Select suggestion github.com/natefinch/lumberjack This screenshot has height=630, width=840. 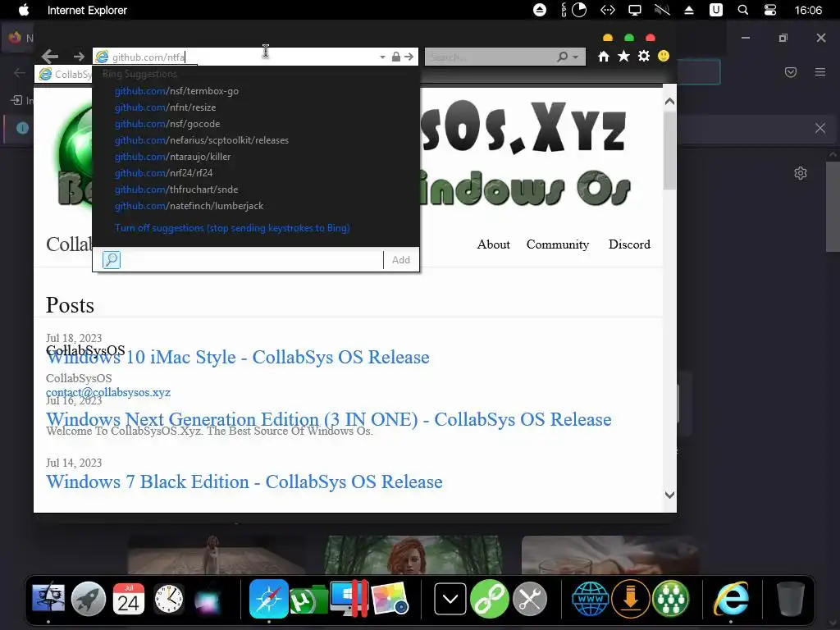click(x=189, y=206)
